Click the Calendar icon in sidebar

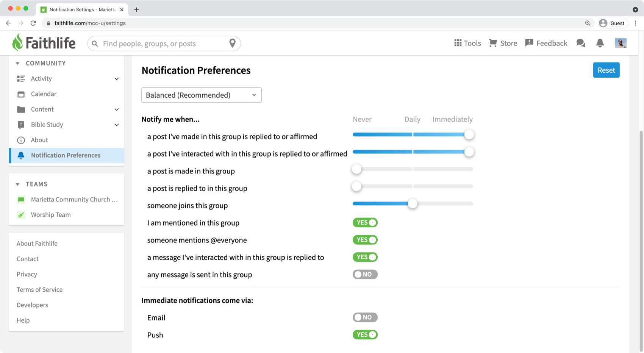pos(21,94)
